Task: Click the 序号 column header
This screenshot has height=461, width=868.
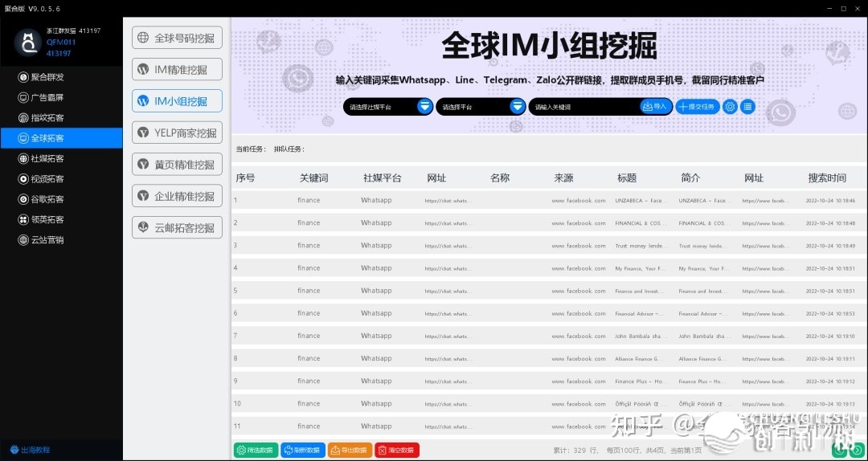Action: point(245,178)
